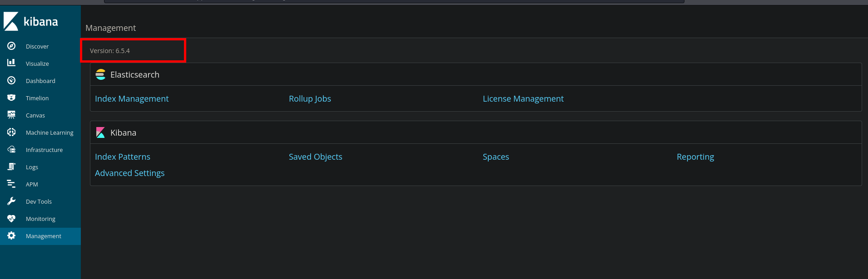The image size is (868, 279).
Task: Open Discover via compass icon
Action: (x=11, y=46)
